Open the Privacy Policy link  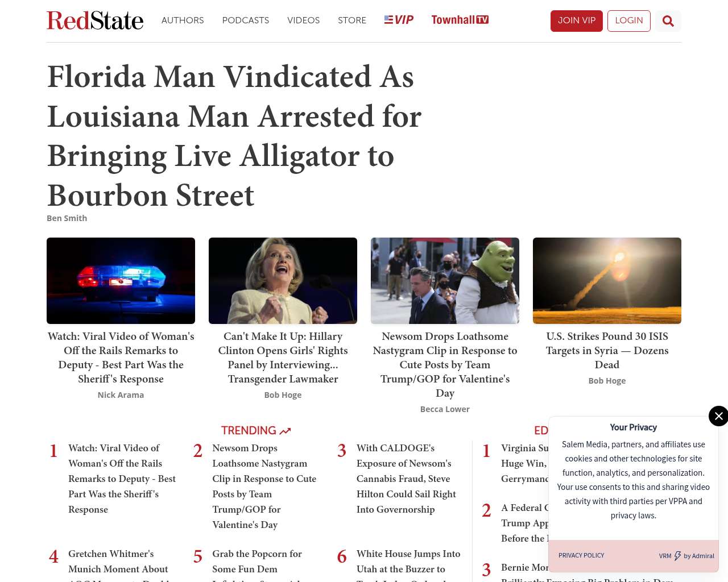point(581,556)
